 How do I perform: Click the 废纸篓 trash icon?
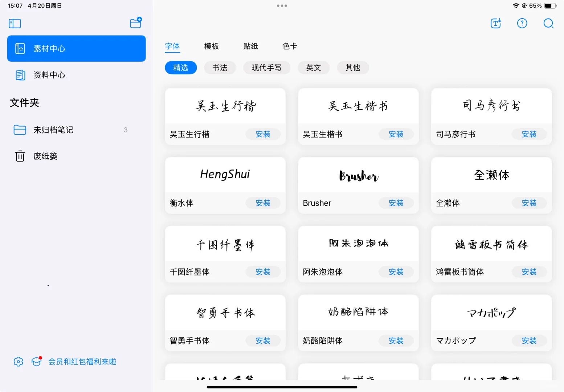coord(20,156)
